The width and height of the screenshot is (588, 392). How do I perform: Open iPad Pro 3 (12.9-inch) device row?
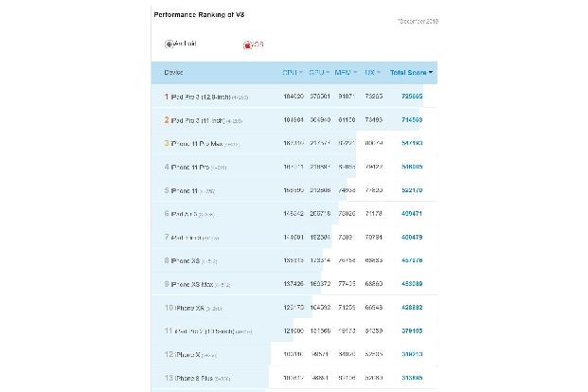pos(294,97)
